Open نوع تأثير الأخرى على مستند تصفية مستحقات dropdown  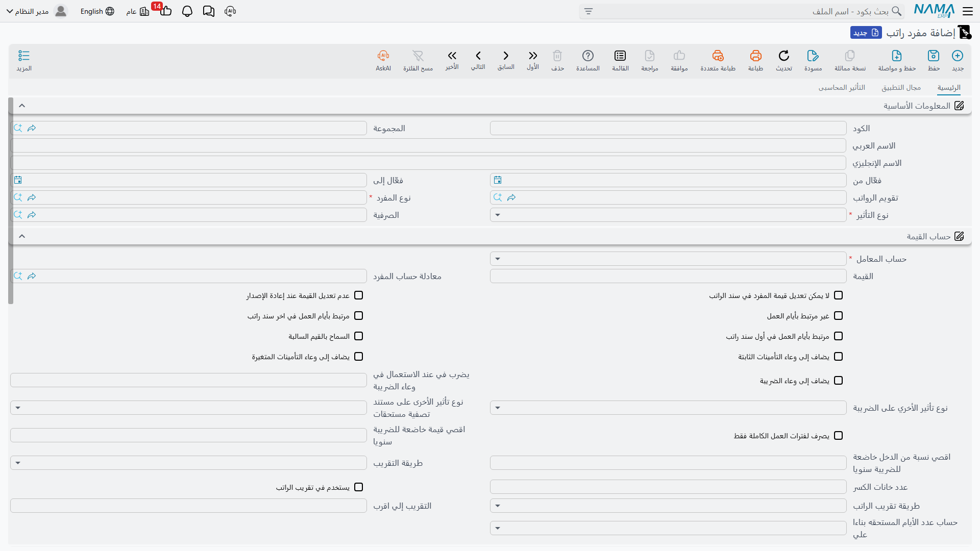[188, 408]
